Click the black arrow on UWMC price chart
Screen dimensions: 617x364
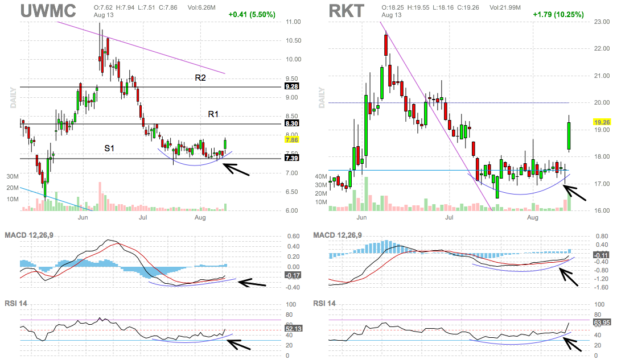tap(238, 169)
